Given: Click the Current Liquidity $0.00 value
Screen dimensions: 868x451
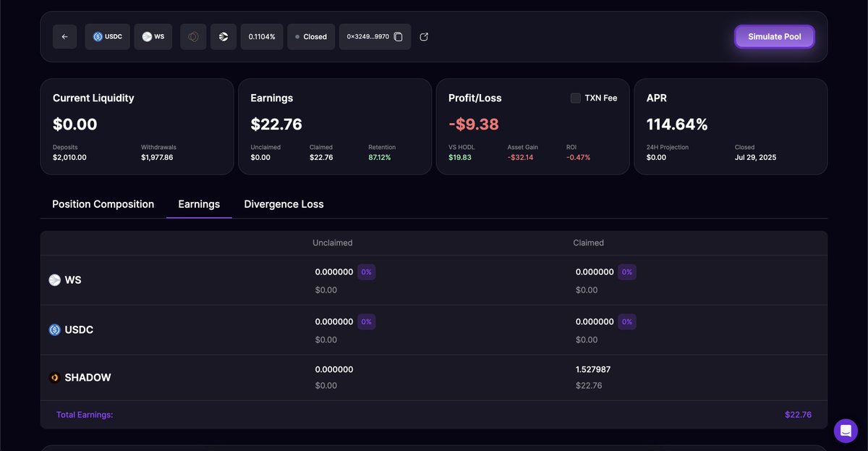Looking at the screenshot, I should pos(75,125).
